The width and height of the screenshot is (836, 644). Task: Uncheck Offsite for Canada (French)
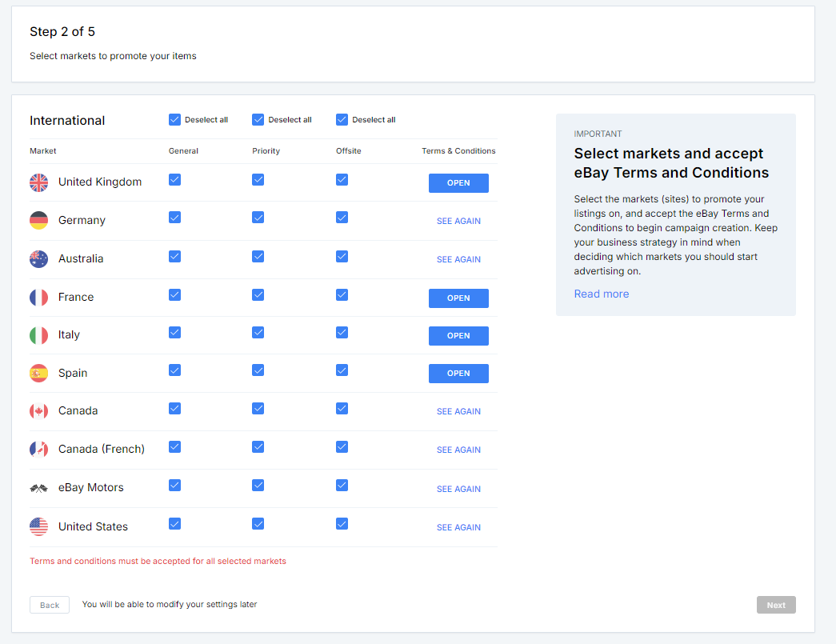pyautogui.click(x=342, y=446)
